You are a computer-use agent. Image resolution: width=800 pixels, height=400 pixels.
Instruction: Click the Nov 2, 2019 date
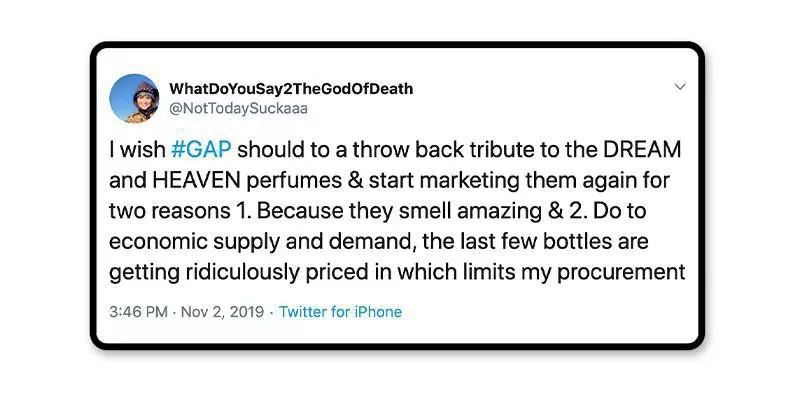coord(223,312)
